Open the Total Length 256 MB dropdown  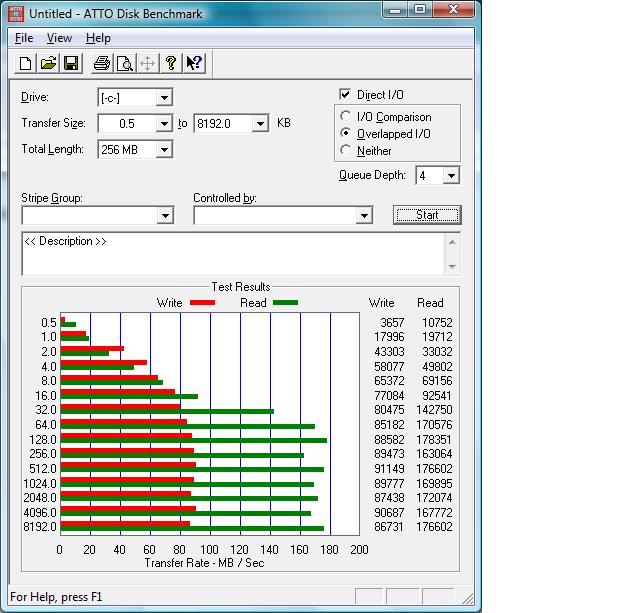coord(164,149)
